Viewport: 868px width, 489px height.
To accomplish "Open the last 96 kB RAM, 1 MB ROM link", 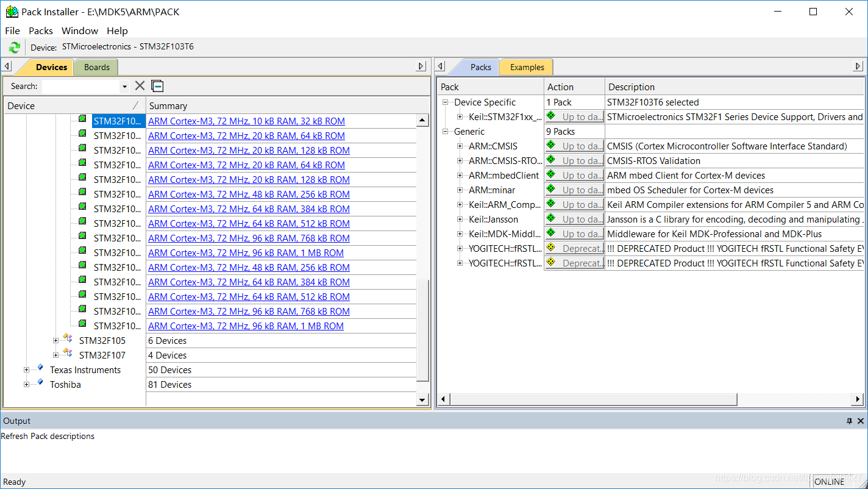I will pos(246,326).
